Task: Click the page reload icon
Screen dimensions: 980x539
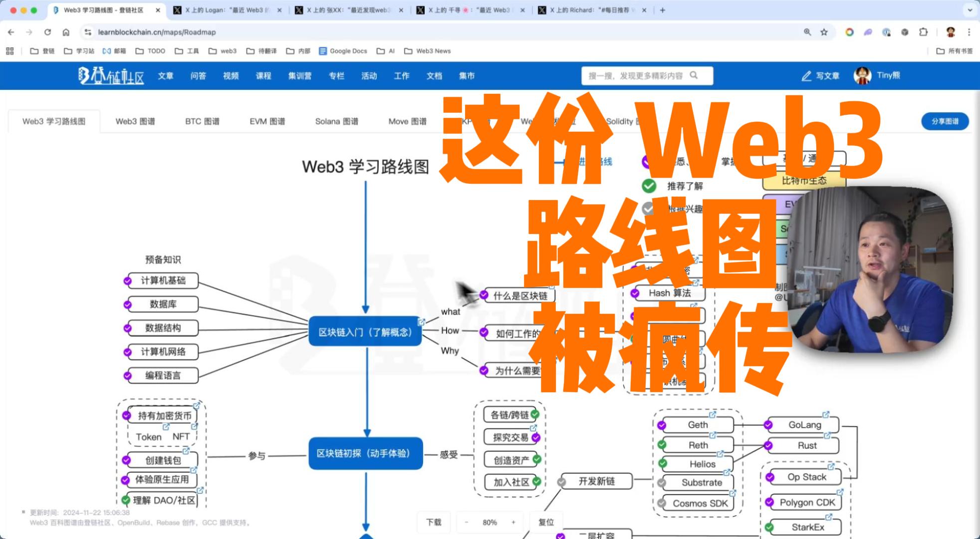Action: [x=48, y=32]
